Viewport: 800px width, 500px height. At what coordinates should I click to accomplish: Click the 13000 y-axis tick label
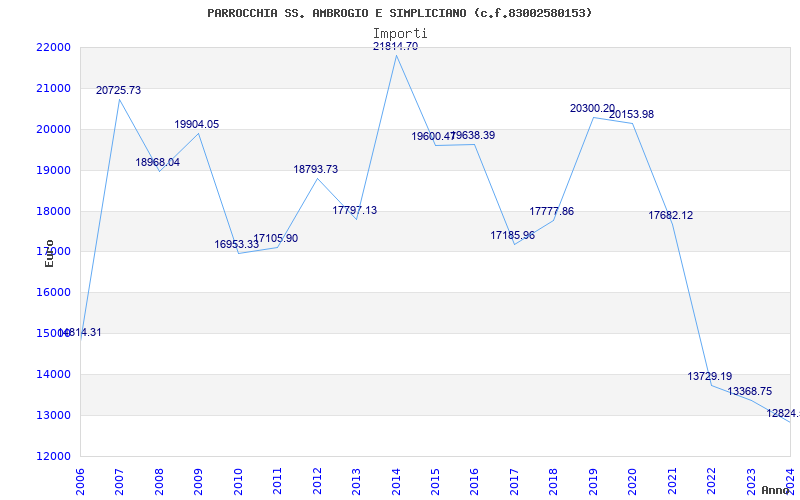point(53,415)
